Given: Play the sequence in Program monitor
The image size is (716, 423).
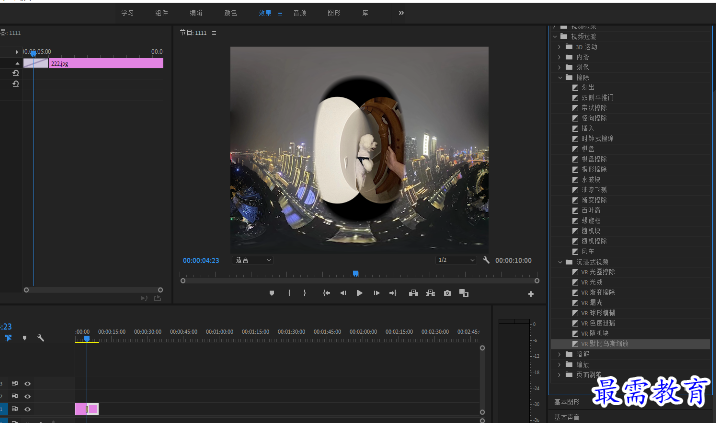Looking at the screenshot, I should click(x=359, y=293).
